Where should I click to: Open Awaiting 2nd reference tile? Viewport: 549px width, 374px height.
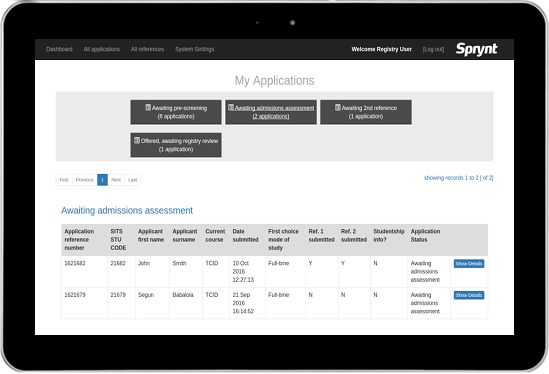click(366, 112)
